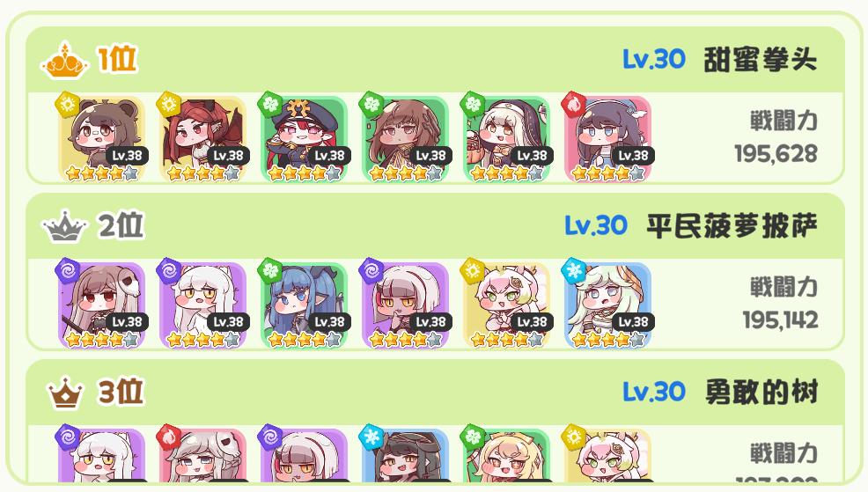The height and width of the screenshot is (492, 868).
Task: Click the red fire element badge in rank 1
Action: tap(574, 105)
